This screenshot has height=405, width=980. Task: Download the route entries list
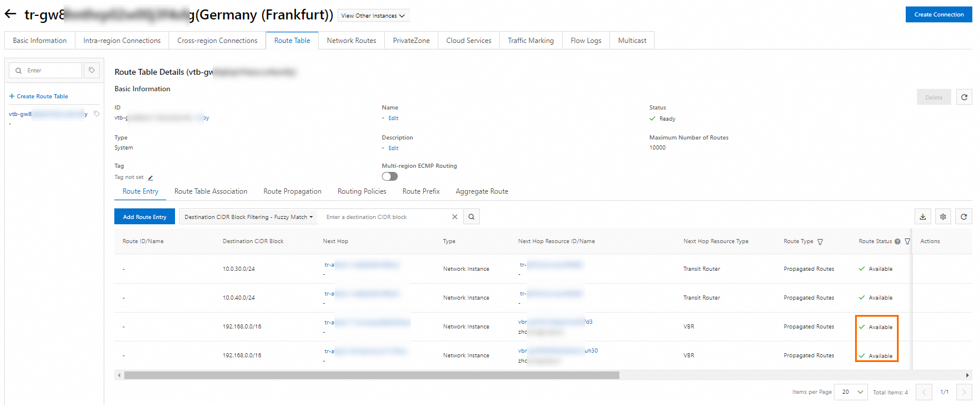point(923,217)
